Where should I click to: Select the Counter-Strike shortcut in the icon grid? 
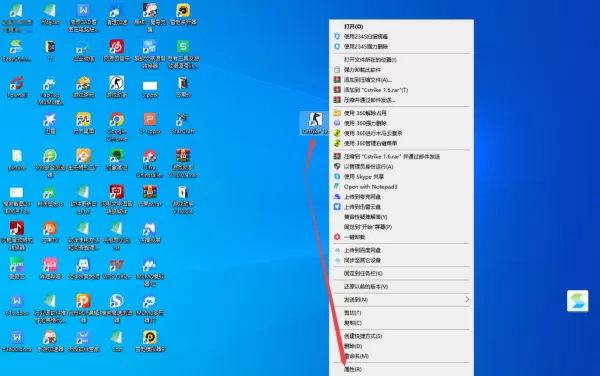click(116, 87)
